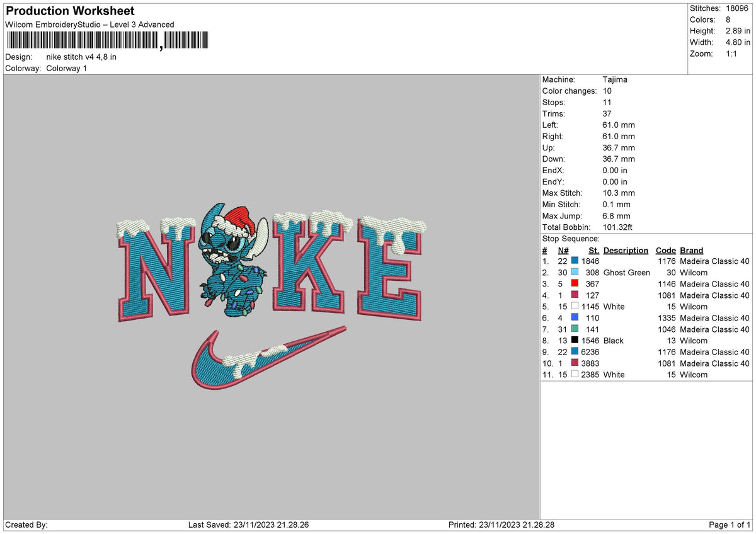
Task: Pick the green swatch with 141 stitches
Action: pos(575,329)
